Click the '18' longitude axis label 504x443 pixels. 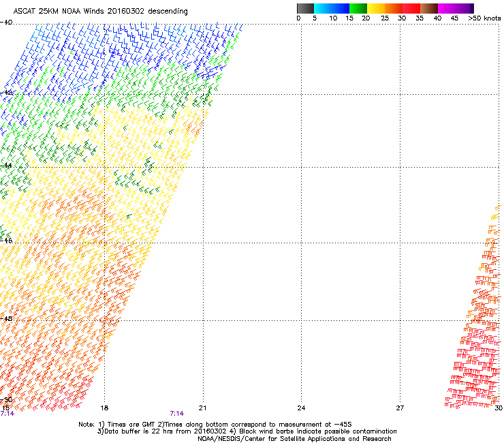click(104, 408)
